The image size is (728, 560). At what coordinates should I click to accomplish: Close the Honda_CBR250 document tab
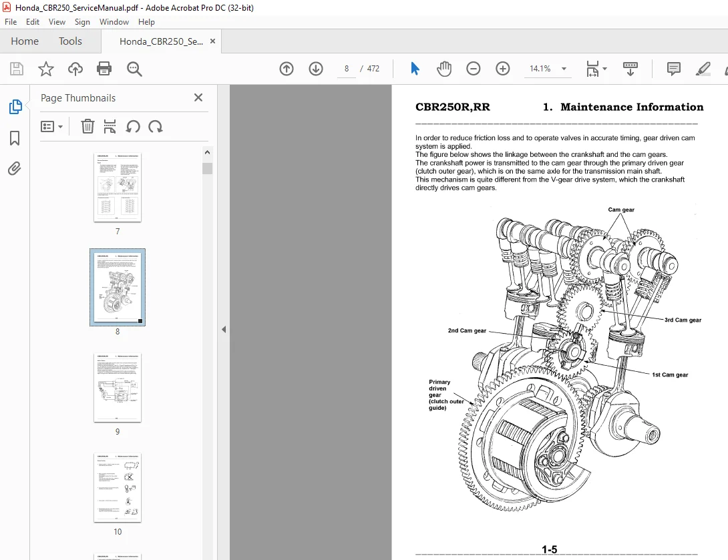(212, 41)
